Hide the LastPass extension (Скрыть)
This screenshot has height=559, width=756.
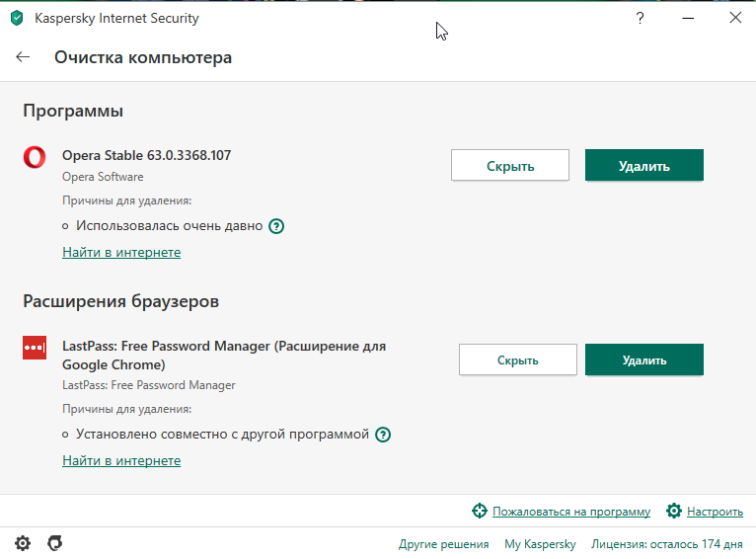(518, 359)
